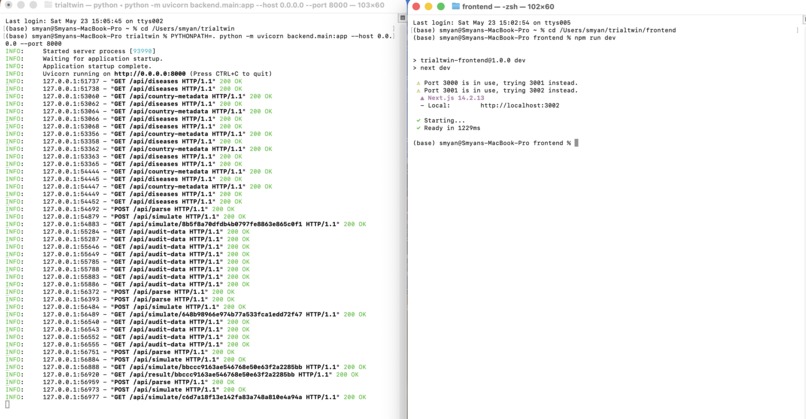Image resolution: width=806 pixels, height=419 pixels.
Task: Click the port 56372 POST /api/parse log
Action: [120, 292]
